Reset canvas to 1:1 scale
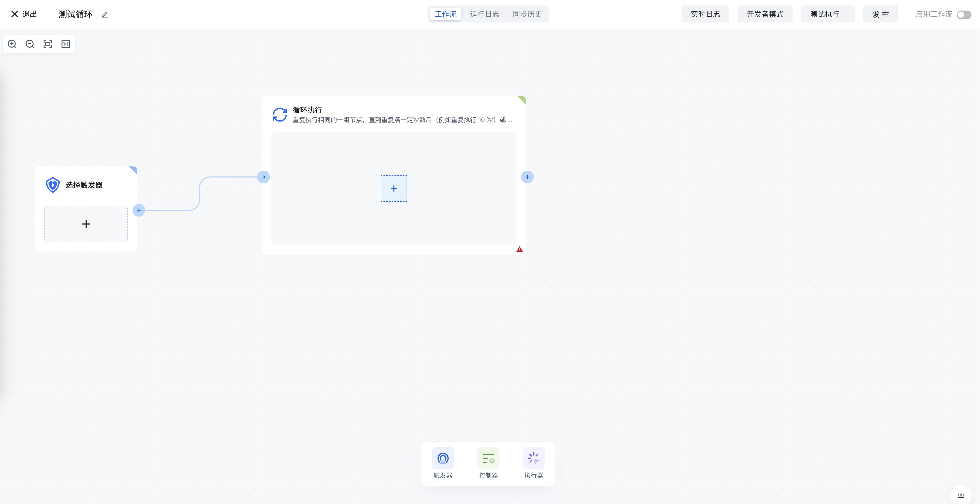 (66, 44)
